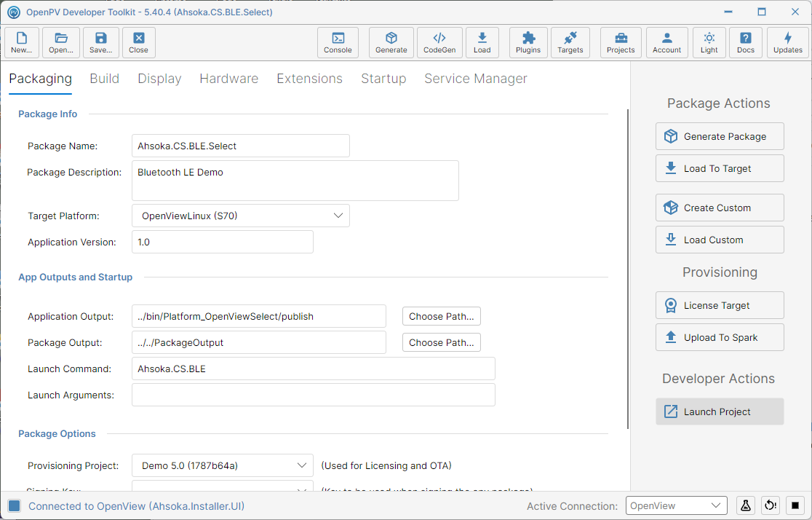Click the Generate cube icon in the toolbar

[391, 42]
